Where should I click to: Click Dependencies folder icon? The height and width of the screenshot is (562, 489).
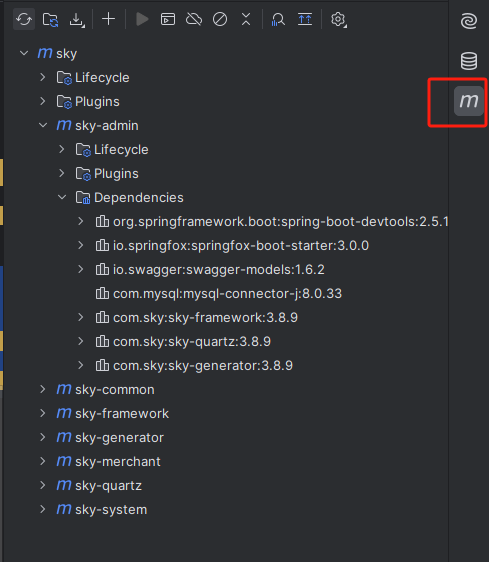83,198
